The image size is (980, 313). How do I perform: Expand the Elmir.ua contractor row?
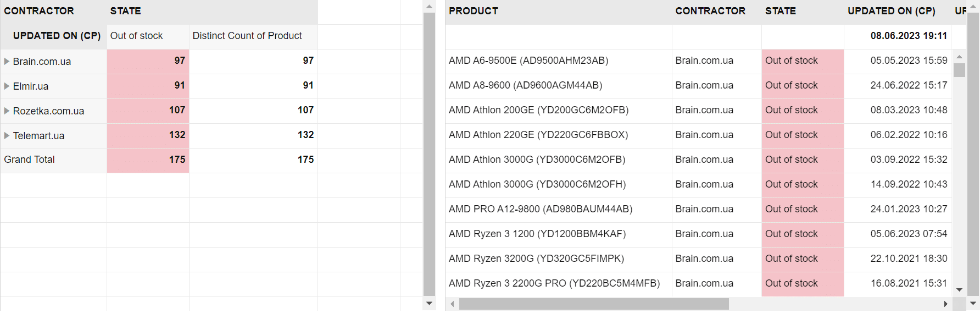pos(7,86)
